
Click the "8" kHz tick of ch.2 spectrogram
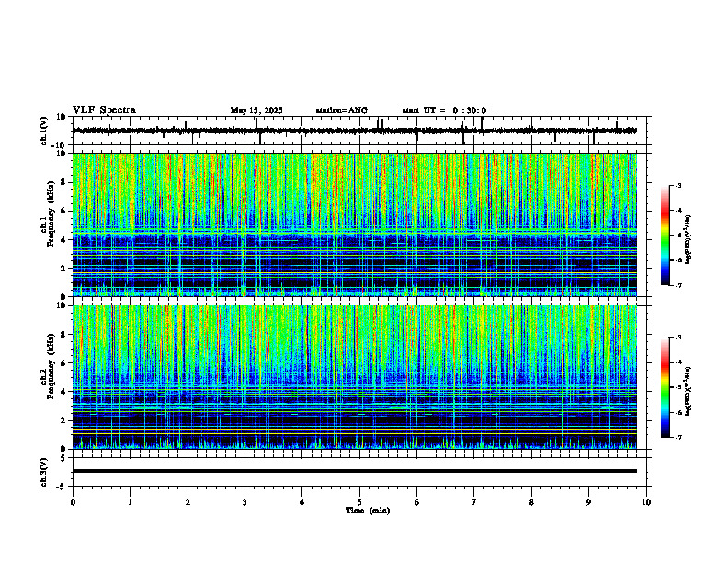point(63,335)
